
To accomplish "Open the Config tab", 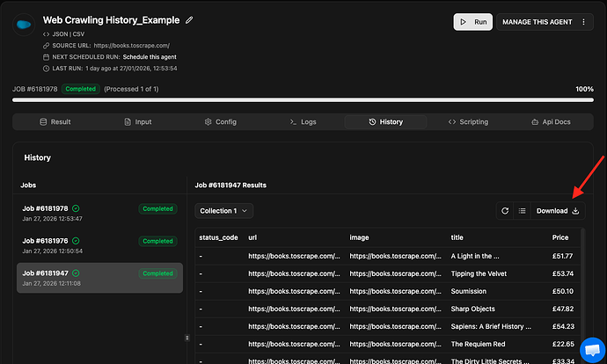I will [220, 122].
